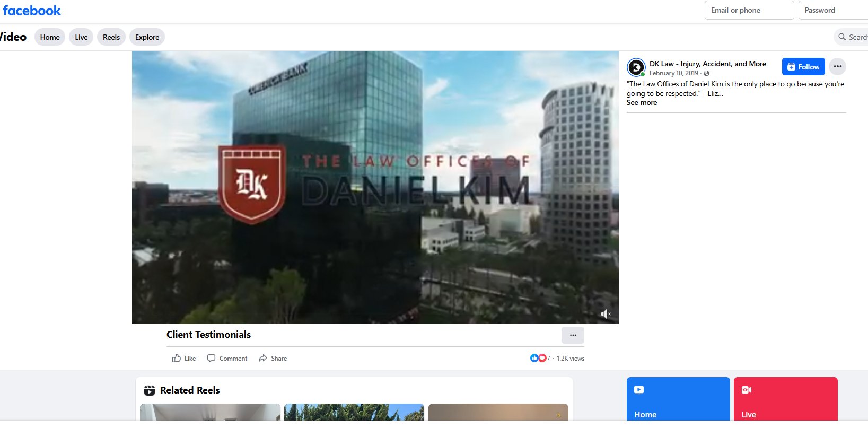Click the red Live video card

[x=786, y=399]
